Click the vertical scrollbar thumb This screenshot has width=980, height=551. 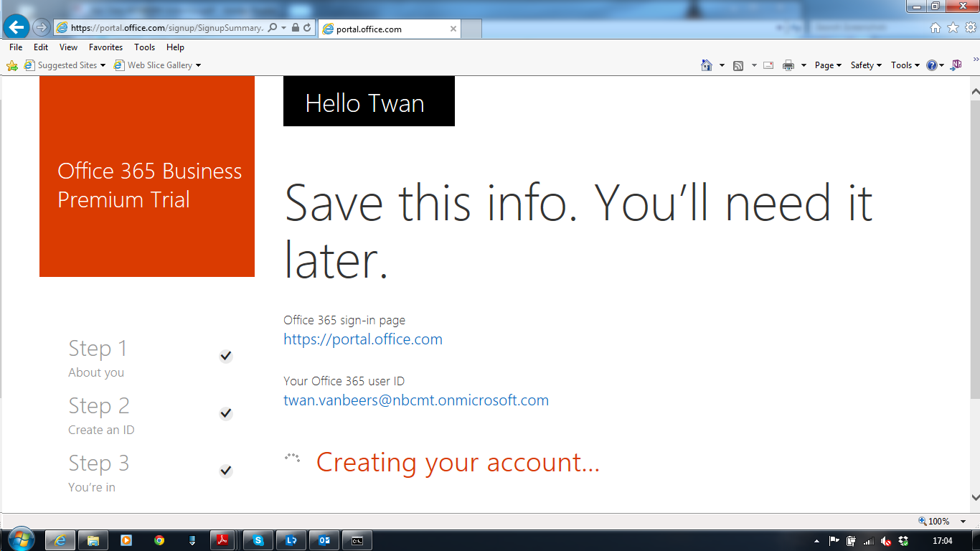(x=975, y=248)
